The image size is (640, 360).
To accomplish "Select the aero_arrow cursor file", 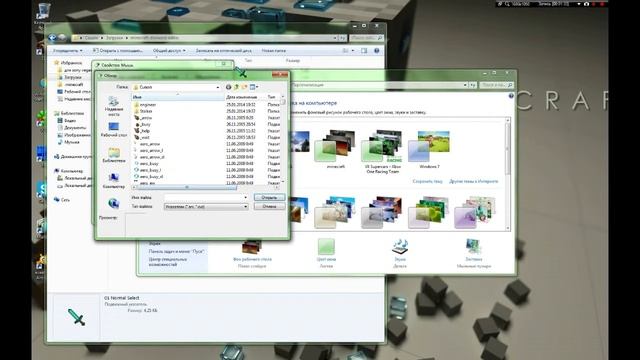I will pyautogui.click(x=147, y=144).
